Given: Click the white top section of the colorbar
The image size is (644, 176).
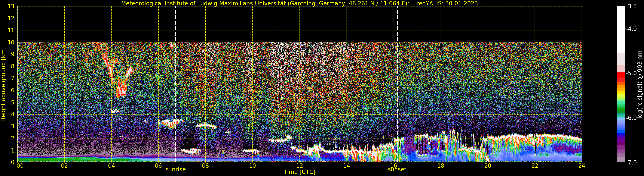Looking at the screenshot, I should 621,30.
